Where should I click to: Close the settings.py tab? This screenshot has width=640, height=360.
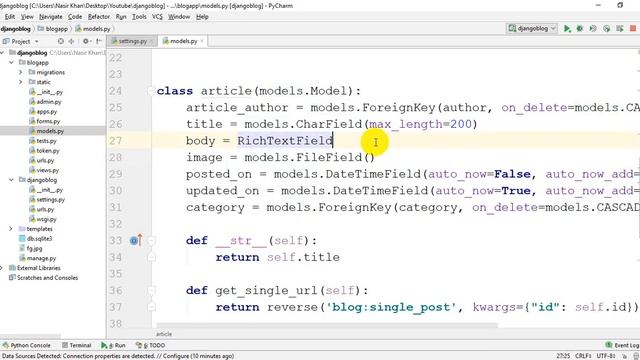[151, 41]
